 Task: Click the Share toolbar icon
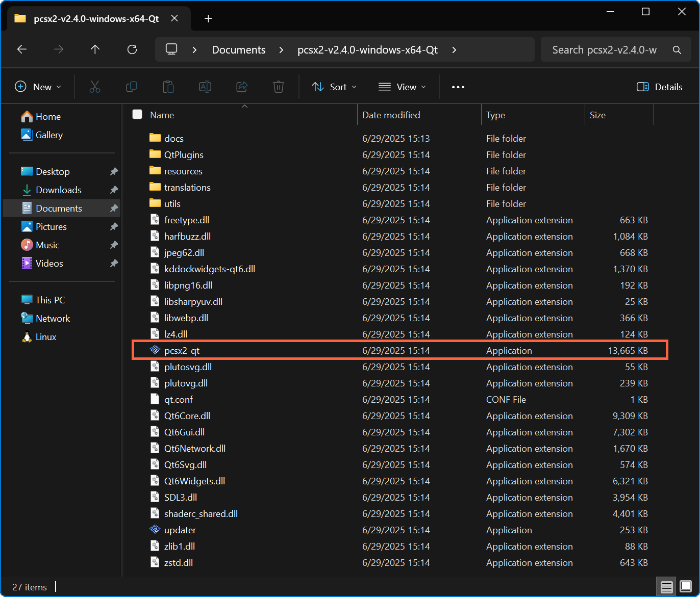tap(242, 87)
